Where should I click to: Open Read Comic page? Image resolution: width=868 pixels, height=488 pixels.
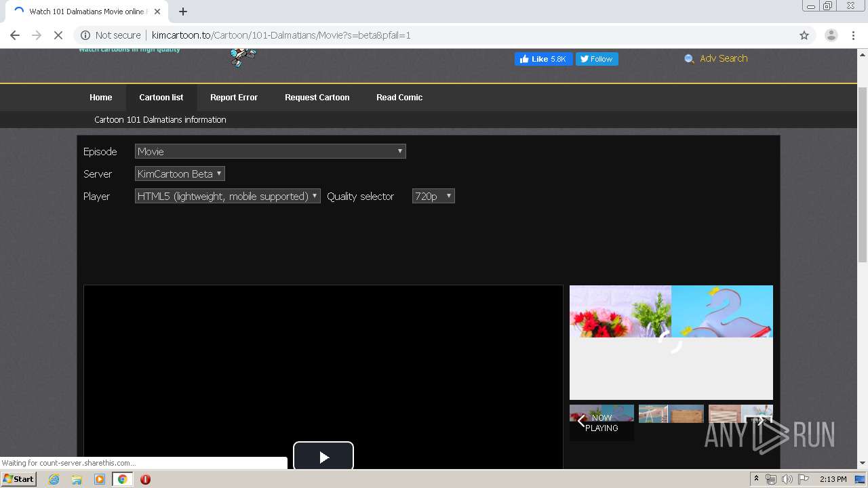click(x=399, y=98)
